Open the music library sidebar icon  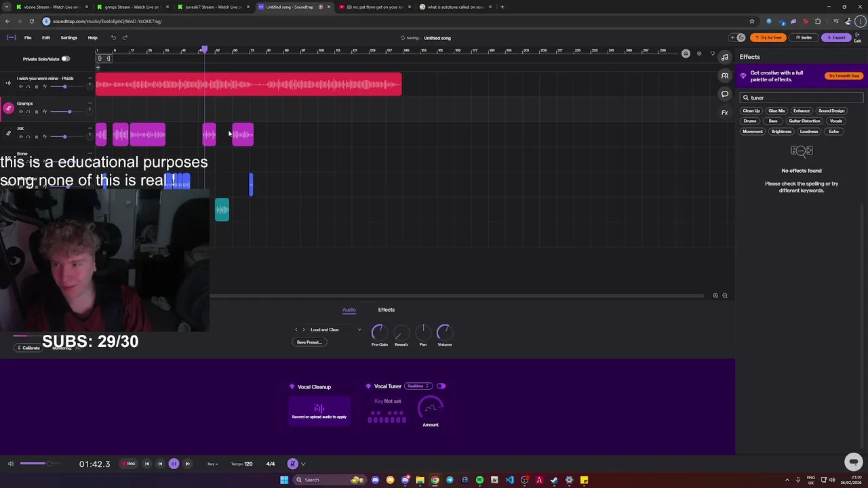pyautogui.click(x=725, y=57)
